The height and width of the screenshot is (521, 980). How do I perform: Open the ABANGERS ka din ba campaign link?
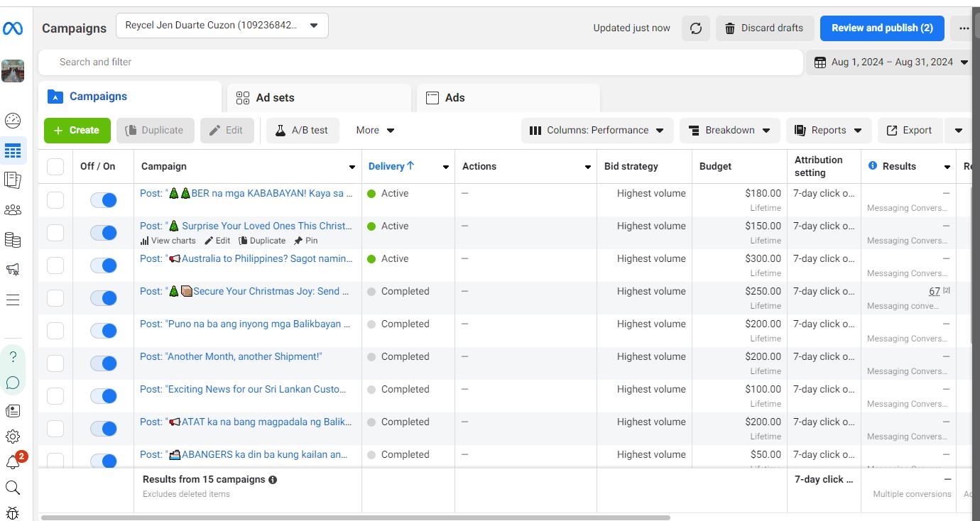[244, 454]
